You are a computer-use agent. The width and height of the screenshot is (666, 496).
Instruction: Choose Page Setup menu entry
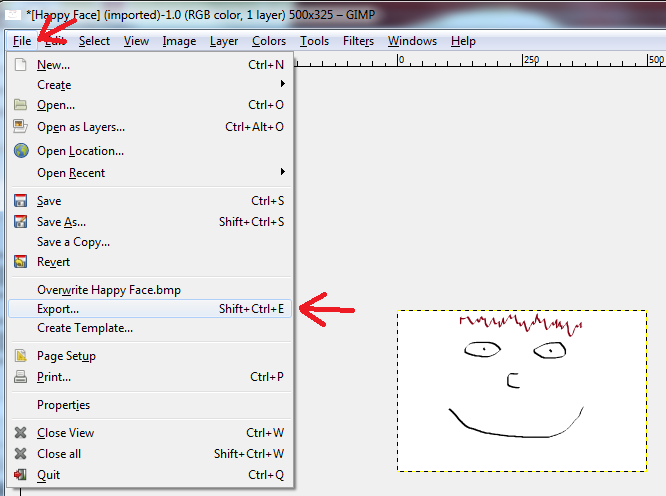[150, 356]
